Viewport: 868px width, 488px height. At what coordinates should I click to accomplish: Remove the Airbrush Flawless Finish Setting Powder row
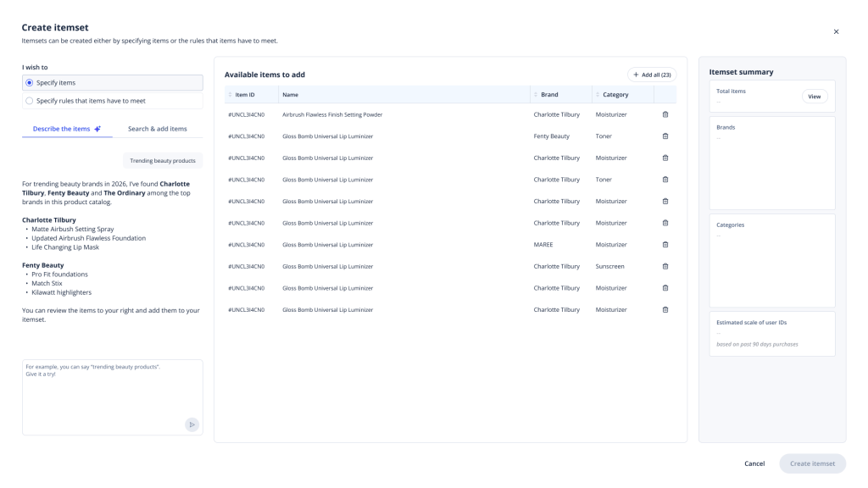(x=665, y=114)
